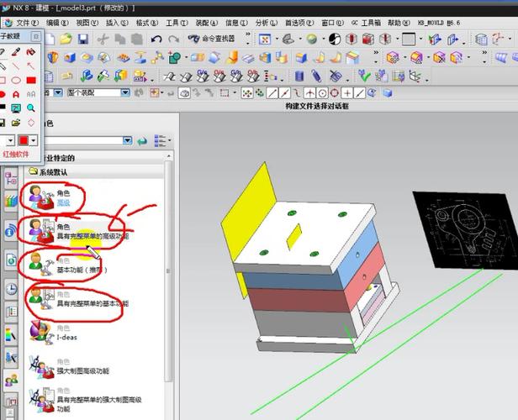This screenshot has height=420, width=518.
Task: Open the 首选项 menu
Action: click(x=299, y=23)
